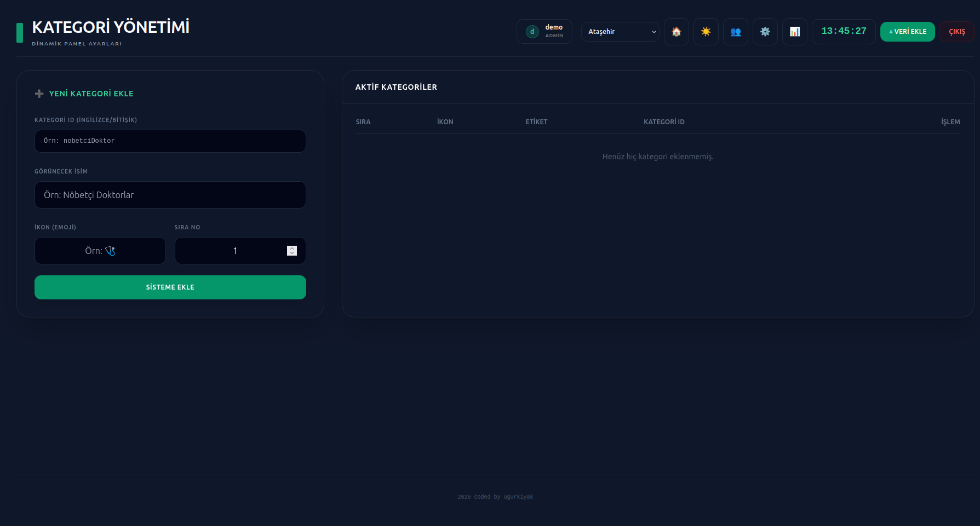Click the '2026 coded by ugurkiyak' footer text
This screenshot has height=526, width=980.
click(x=495, y=497)
